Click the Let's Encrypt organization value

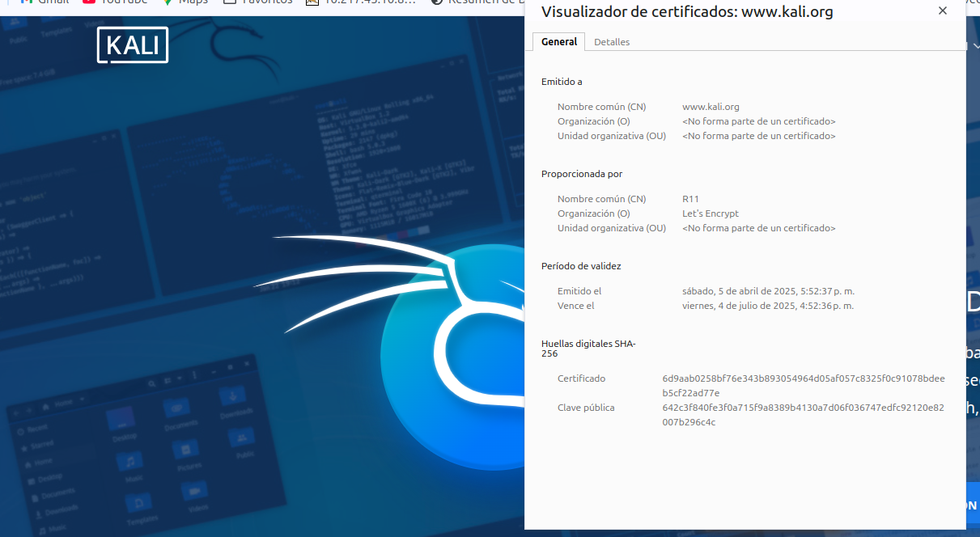[x=710, y=214]
